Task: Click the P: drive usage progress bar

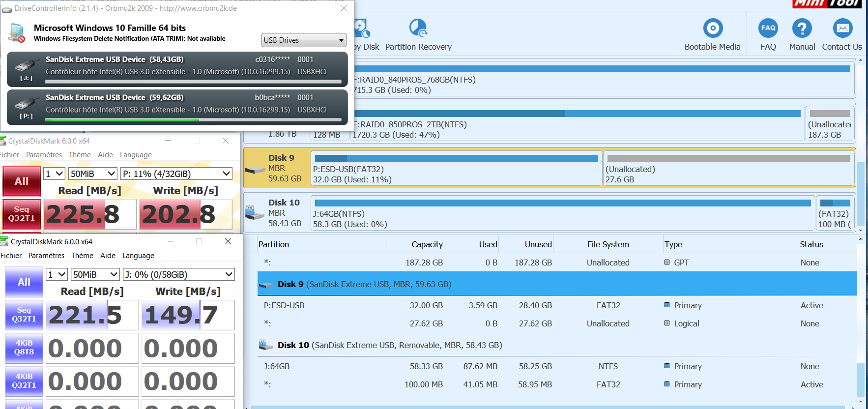Action: pyautogui.click(x=193, y=119)
